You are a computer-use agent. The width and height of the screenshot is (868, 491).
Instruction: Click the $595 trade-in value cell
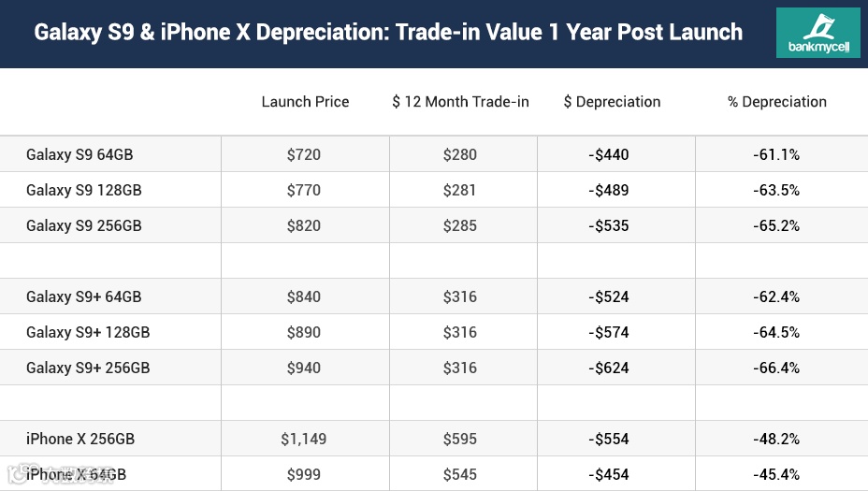pyautogui.click(x=459, y=439)
